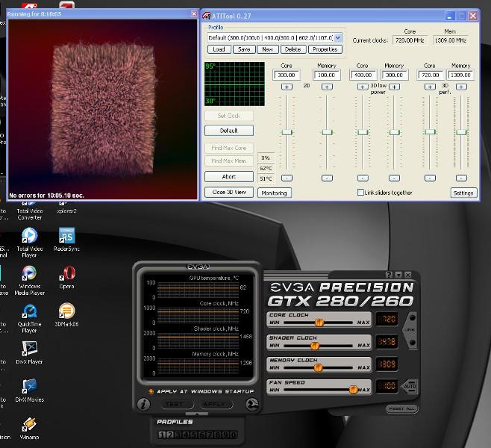Click the EVGA Fan Speed slider knob
The height and width of the screenshot is (448, 491).
[x=353, y=390]
